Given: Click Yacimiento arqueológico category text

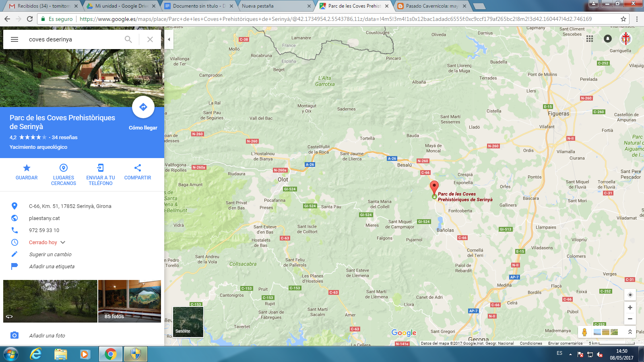Looking at the screenshot, I should 38,147.
